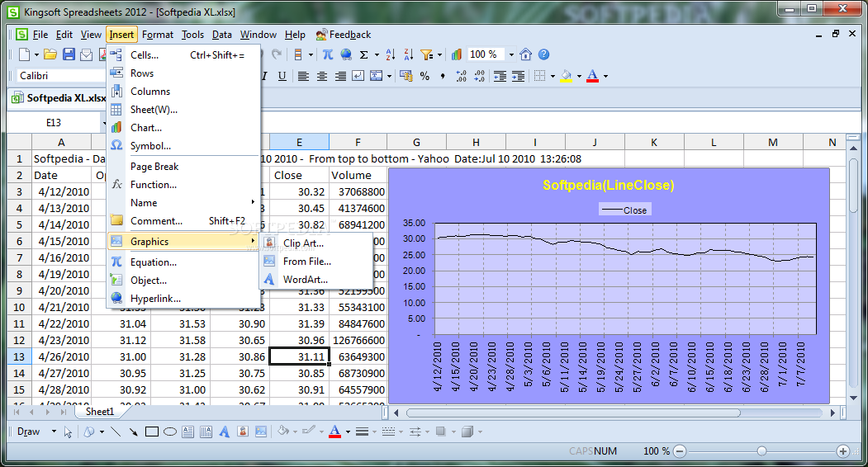Select column header F
This screenshot has width=868, height=467.
click(358, 142)
